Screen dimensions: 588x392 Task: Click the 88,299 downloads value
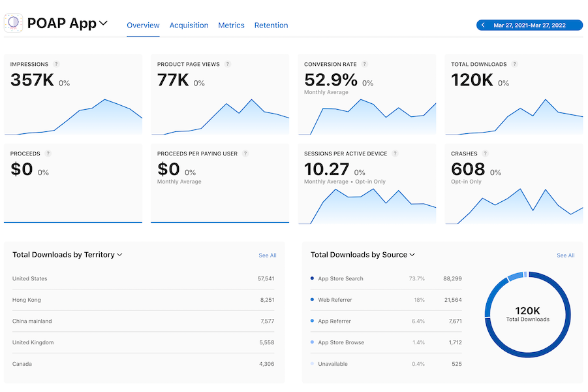(452, 278)
